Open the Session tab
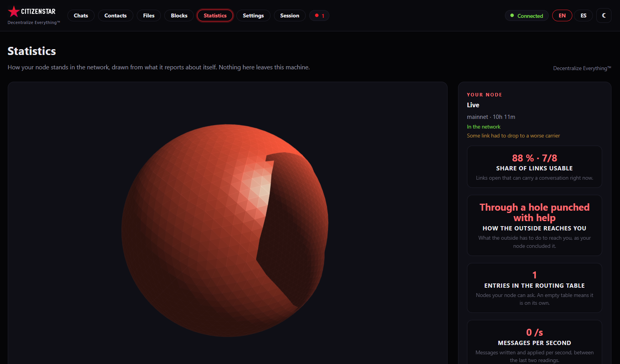The image size is (620, 364). tap(290, 15)
